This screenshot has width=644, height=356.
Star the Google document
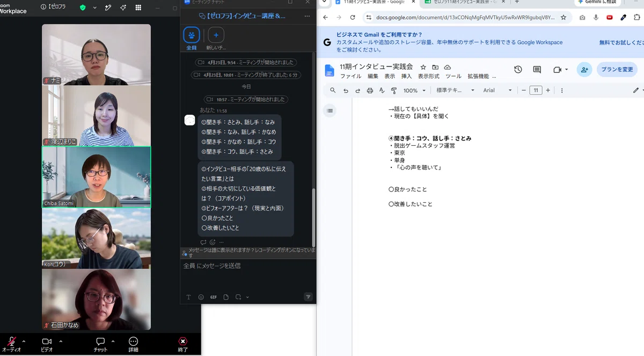pyautogui.click(x=423, y=67)
